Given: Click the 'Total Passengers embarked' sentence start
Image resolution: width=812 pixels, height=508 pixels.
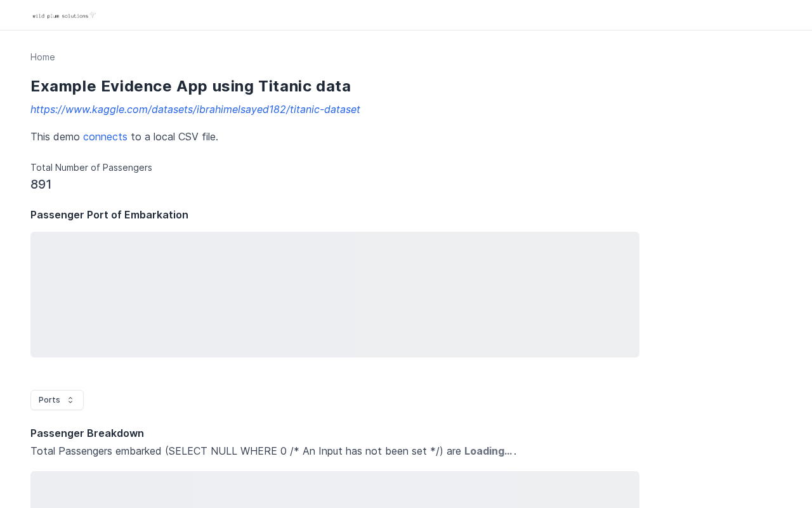Looking at the screenshot, I should pyautogui.click(x=96, y=451).
